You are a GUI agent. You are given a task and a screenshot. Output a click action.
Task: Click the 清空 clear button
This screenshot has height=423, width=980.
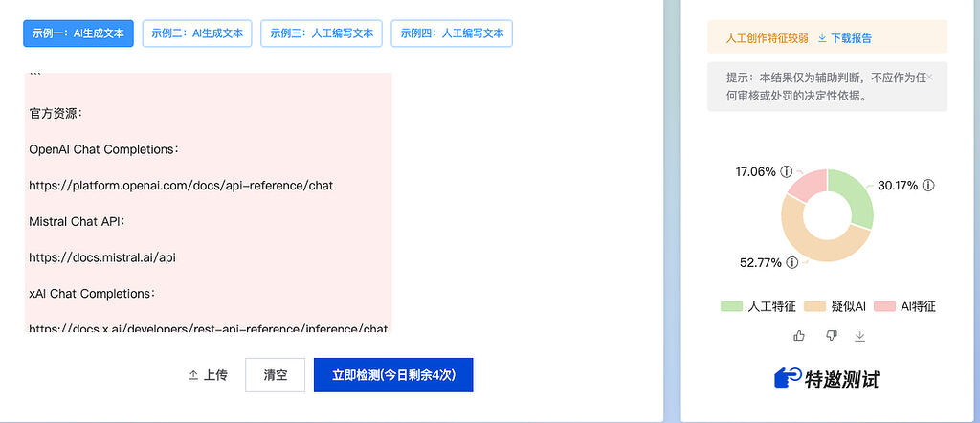[x=275, y=375]
